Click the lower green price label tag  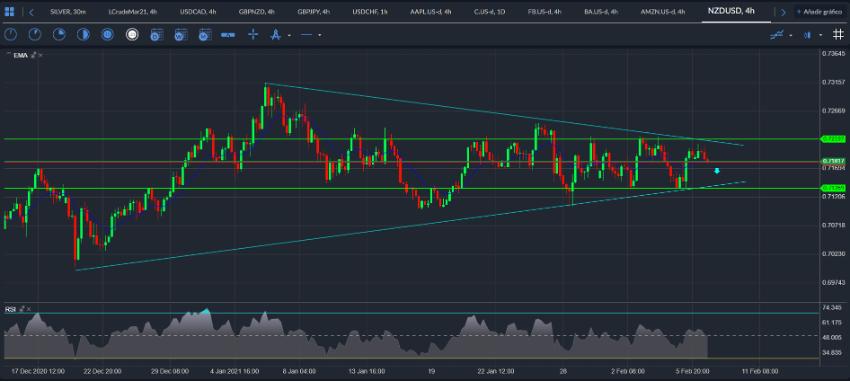834,188
